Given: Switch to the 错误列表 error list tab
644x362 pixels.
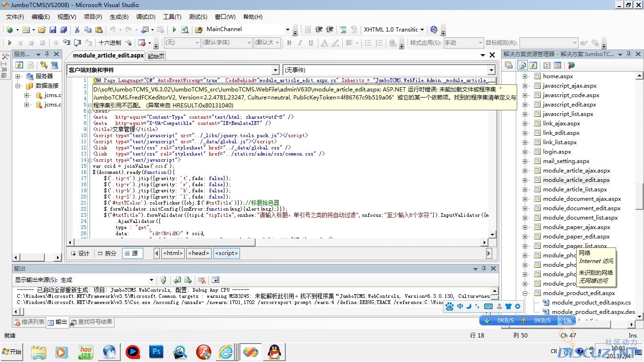Looking at the screenshot, I should pos(29,322).
